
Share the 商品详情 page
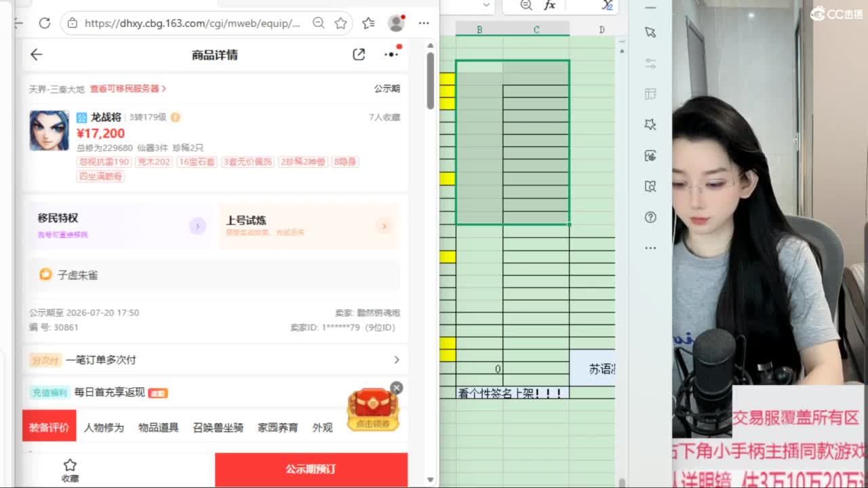tap(359, 55)
